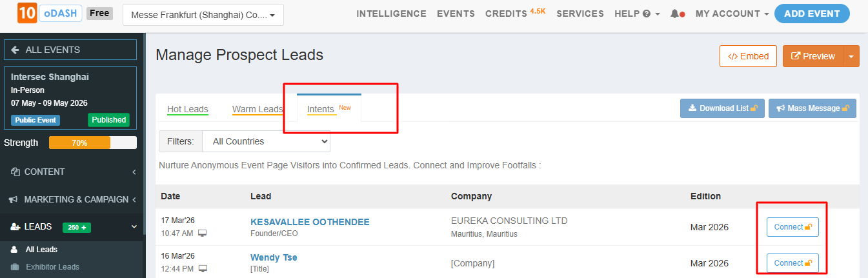Expand the Preview button dropdown arrow
The image size is (868, 278).
point(851,56)
